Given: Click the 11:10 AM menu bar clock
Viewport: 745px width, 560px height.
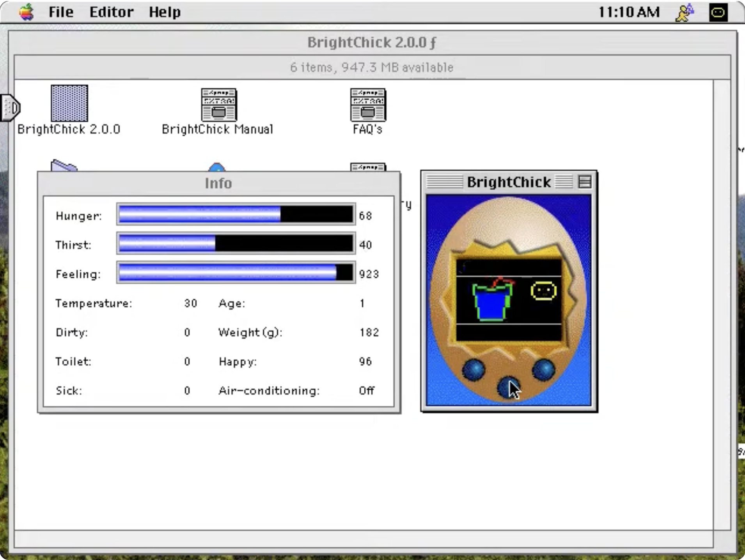Looking at the screenshot, I should 628,12.
